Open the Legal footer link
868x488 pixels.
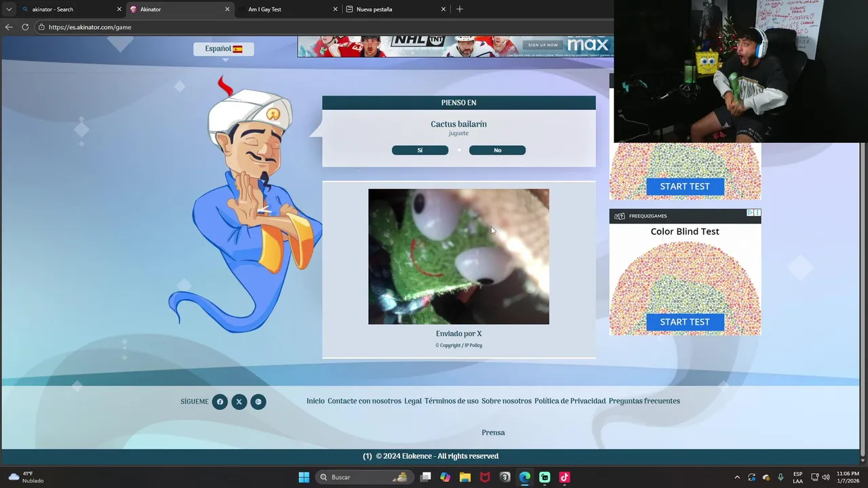(413, 401)
